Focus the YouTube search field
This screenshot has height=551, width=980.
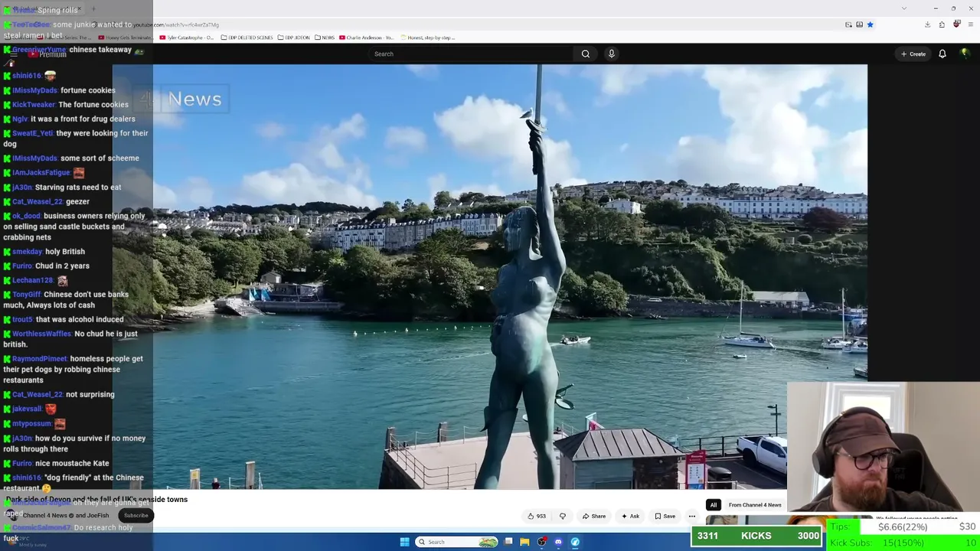pyautogui.click(x=471, y=54)
